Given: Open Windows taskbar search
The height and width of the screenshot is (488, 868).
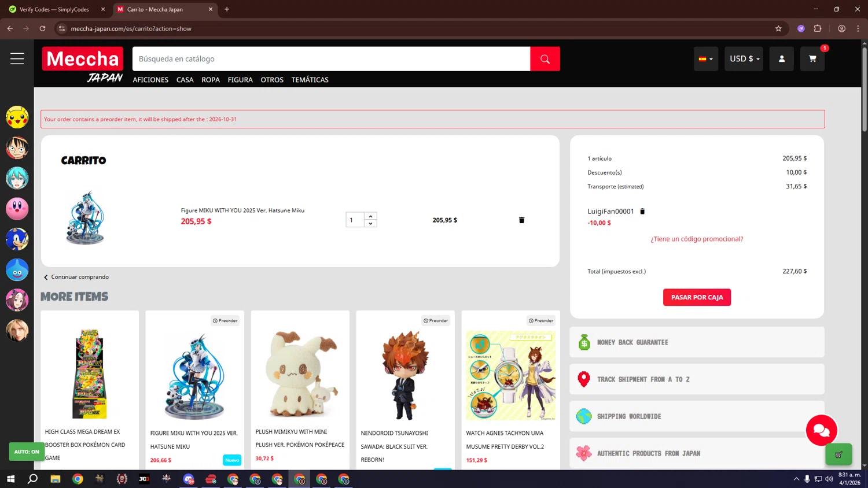Looking at the screenshot, I should click(33, 479).
